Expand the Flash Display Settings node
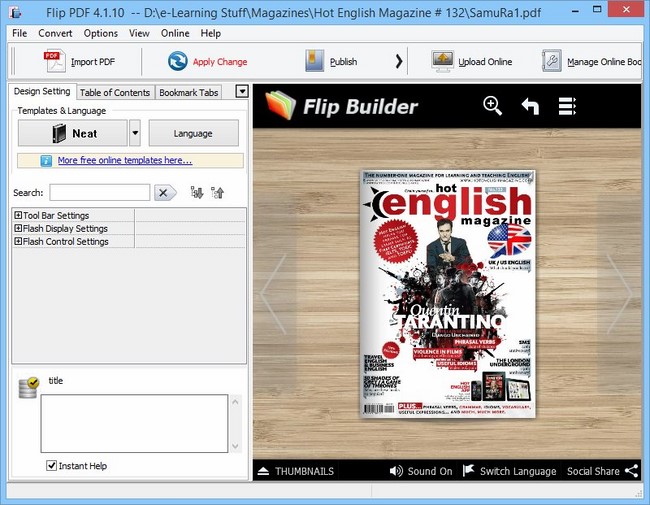 pyautogui.click(x=18, y=228)
